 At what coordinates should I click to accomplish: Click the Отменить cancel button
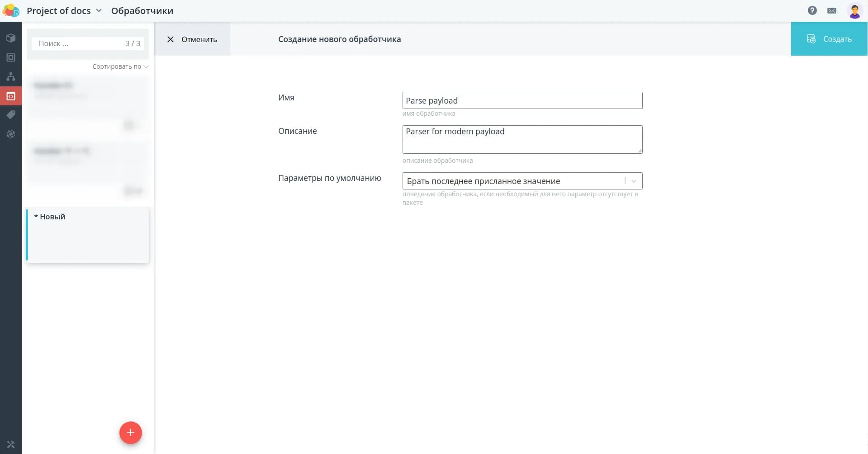click(192, 39)
